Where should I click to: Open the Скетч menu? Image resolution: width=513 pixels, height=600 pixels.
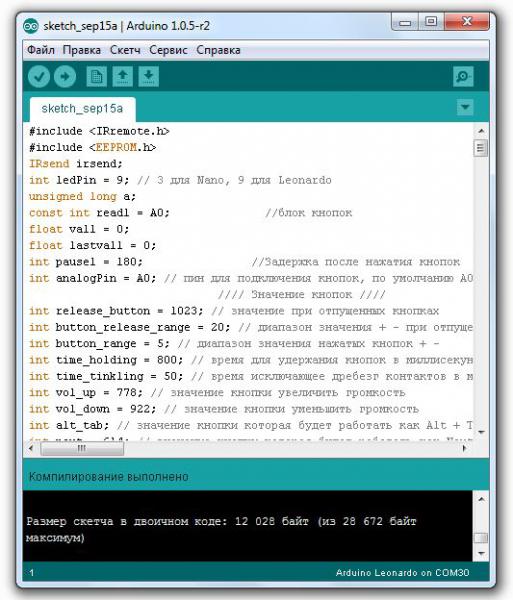[x=125, y=50]
